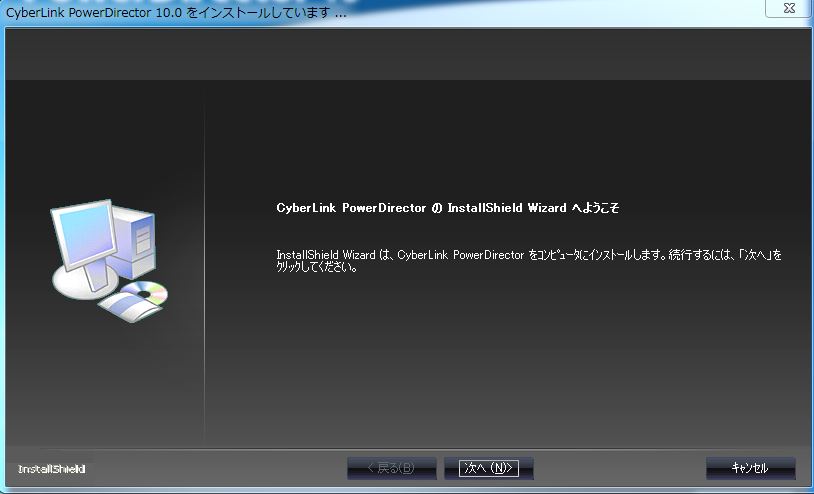Click the computer and disc setup icon
Viewport: 814px width, 494px height.
click(x=110, y=261)
